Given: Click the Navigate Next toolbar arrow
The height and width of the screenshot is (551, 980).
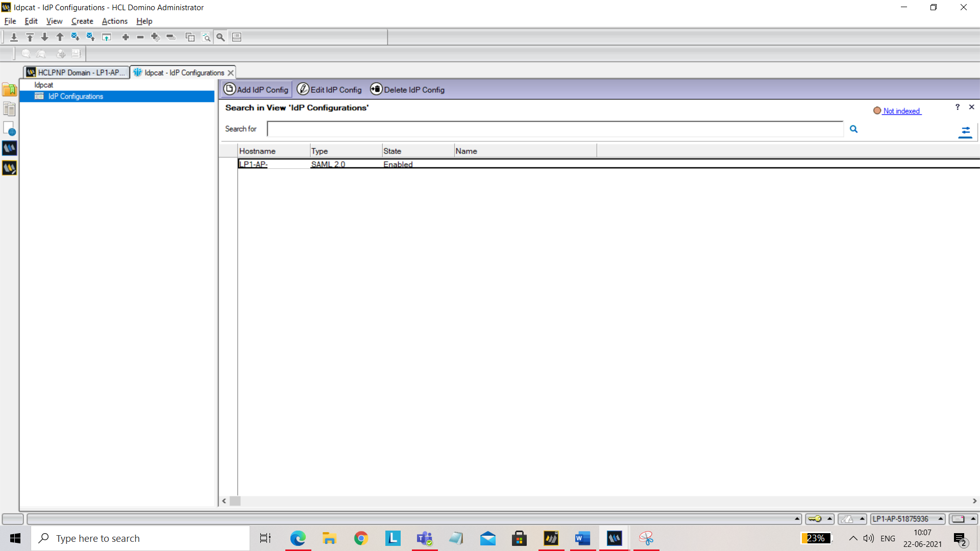Looking at the screenshot, I should point(45,37).
